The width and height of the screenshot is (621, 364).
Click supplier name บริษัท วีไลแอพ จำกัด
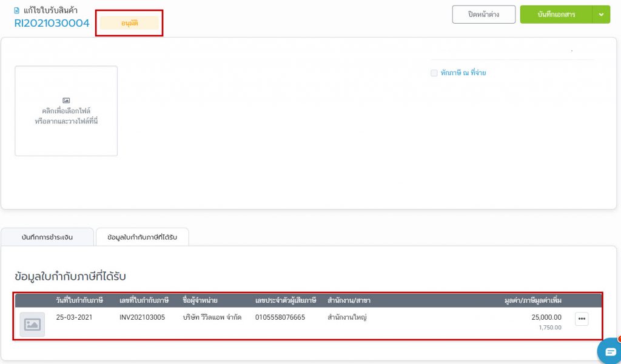[212, 317]
